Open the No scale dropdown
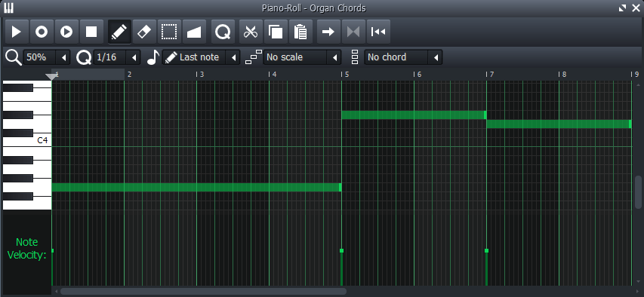 click(302, 57)
